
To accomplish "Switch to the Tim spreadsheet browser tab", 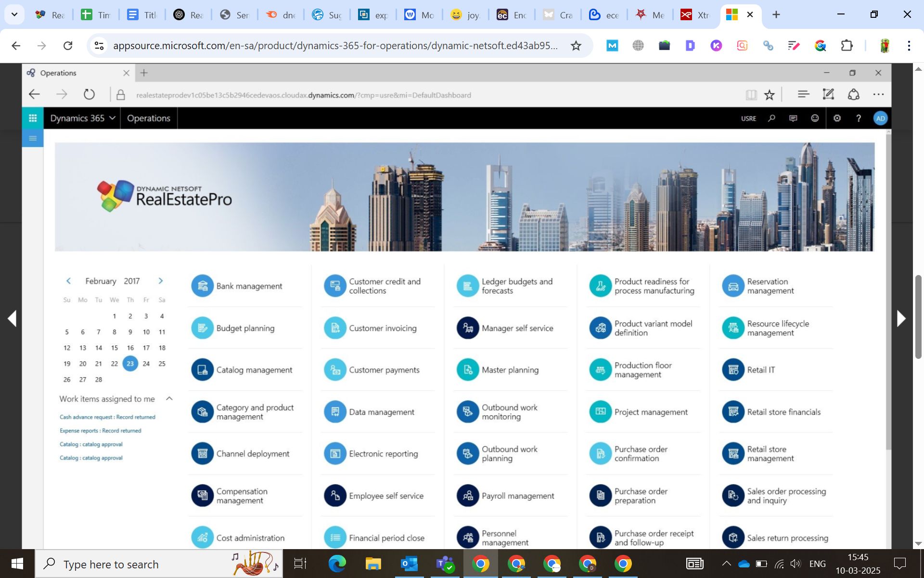I will 95,14.
